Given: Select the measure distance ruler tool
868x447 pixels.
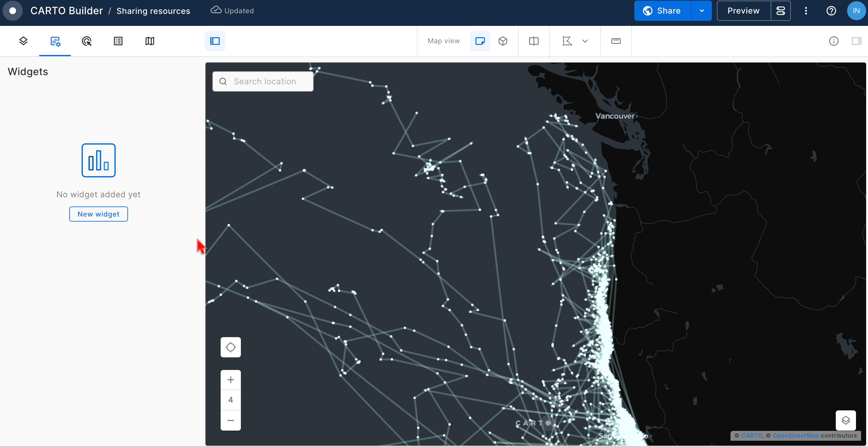Looking at the screenshot, I should (x=616, y=41).
